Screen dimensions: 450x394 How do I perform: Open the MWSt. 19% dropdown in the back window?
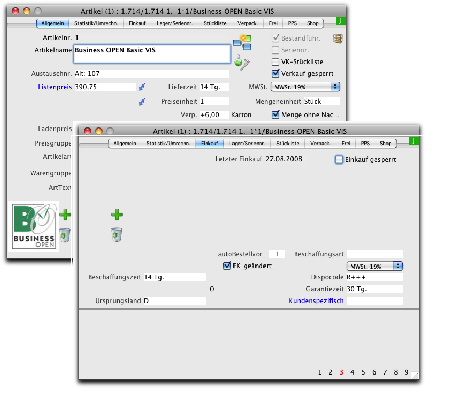pyautogui.click(x=305, y=87)
